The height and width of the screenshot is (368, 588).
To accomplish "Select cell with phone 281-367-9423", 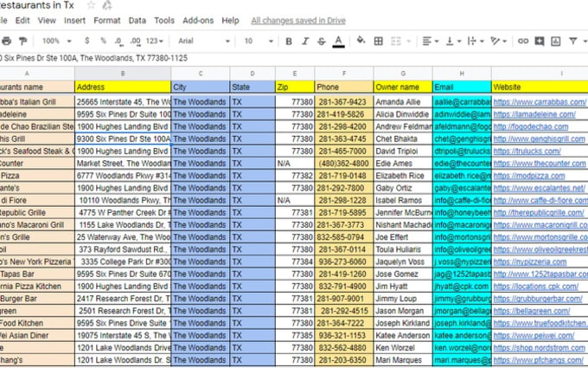I will coord(344,102).
